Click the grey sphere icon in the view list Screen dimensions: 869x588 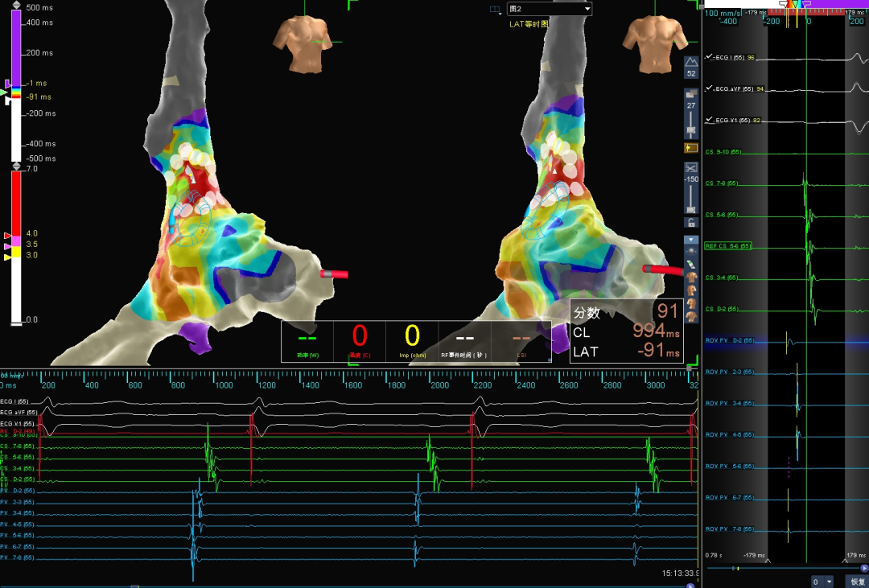tap(691, 251)
